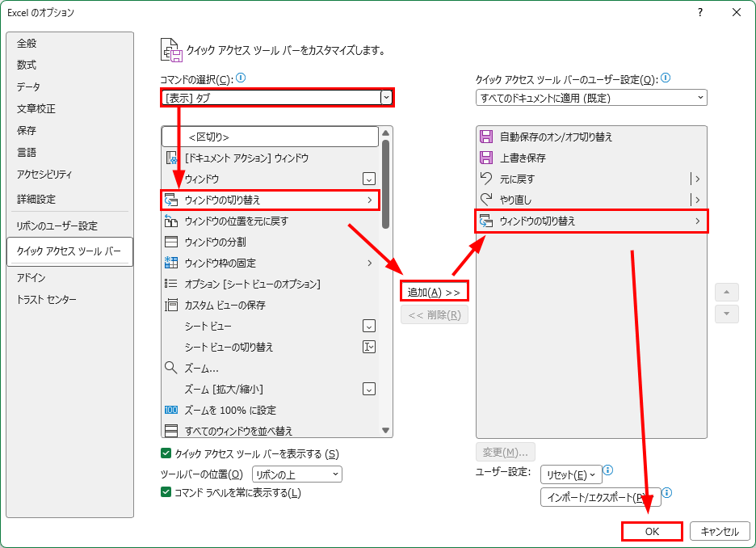756x548 pixels.
Task: Click info icon beside the Reset button
Action: click(608, 470)
